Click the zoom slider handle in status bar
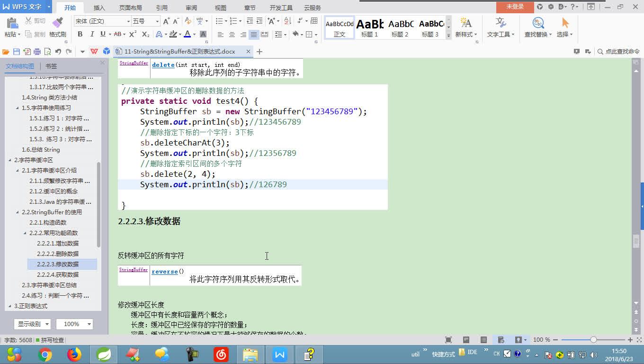 (x=593, y=340)
